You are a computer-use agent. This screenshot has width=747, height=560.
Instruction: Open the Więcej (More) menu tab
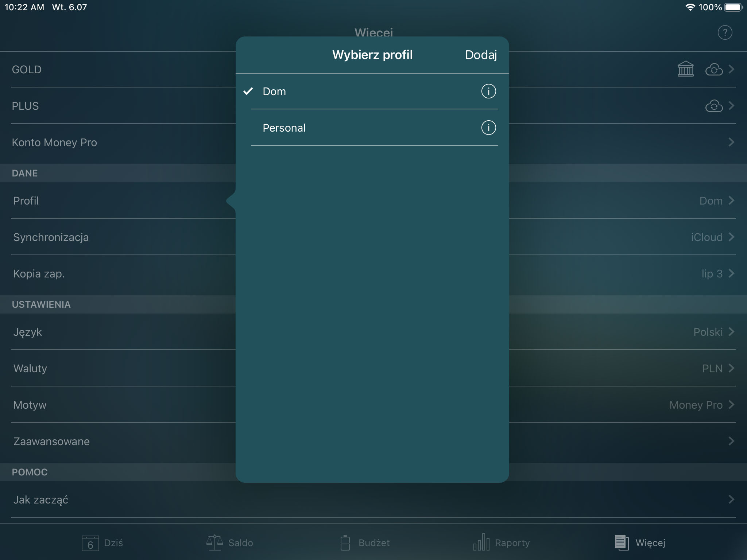point(639,542)
